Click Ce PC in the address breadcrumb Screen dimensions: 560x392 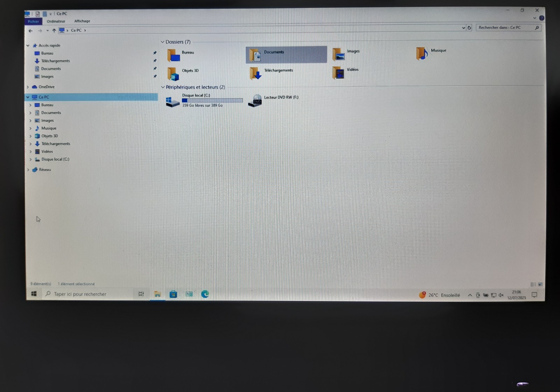[76, 30]
